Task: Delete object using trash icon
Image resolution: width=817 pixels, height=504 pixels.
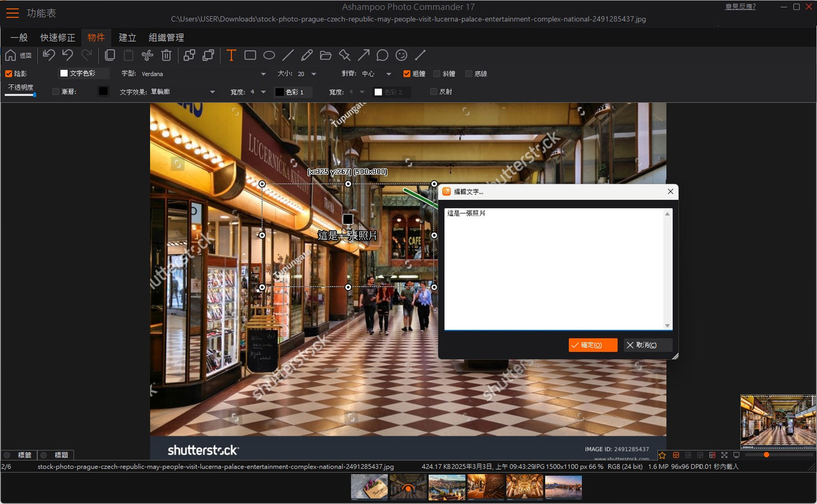Action: click(166, 56)
